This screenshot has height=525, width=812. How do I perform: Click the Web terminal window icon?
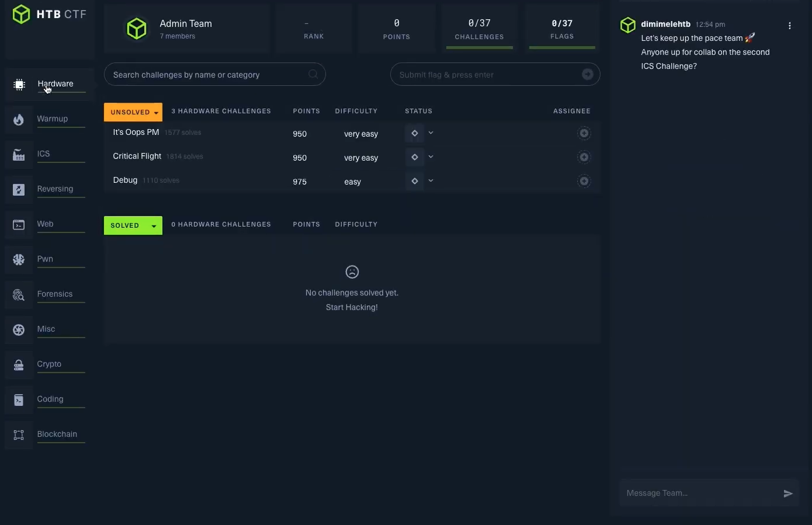pyautogui.click(x=19, y=225)
